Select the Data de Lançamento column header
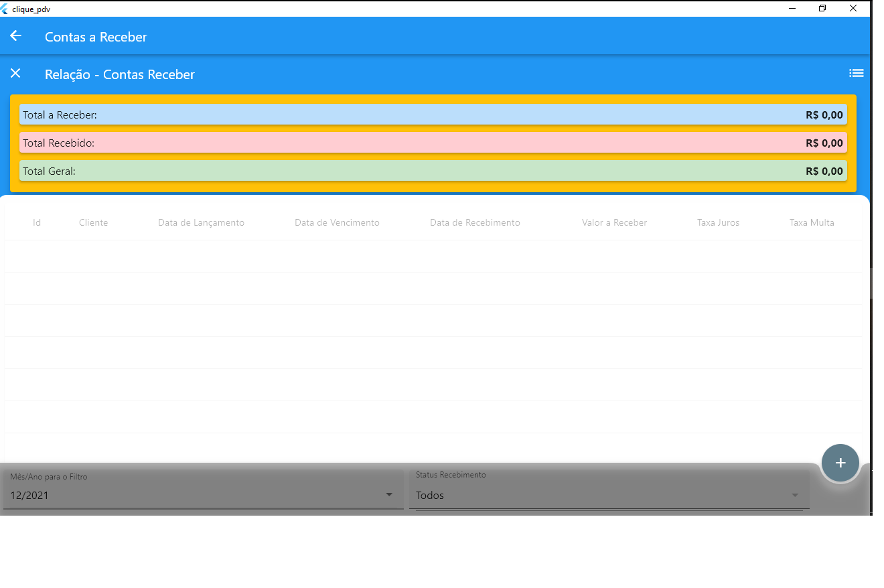884x588 pixels. tap(201, 222)
